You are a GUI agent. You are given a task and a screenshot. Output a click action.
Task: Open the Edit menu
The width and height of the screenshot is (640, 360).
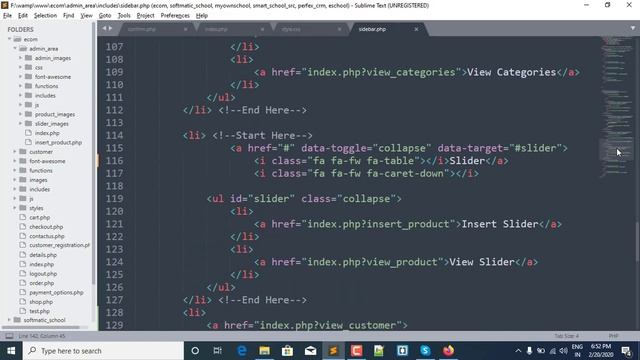click(x=23, y=16)
